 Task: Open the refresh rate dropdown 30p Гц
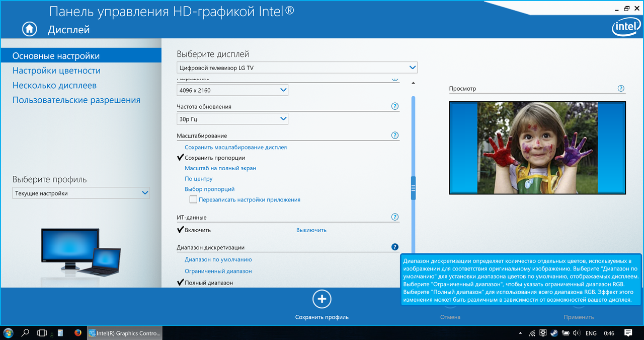coord(232,119)
